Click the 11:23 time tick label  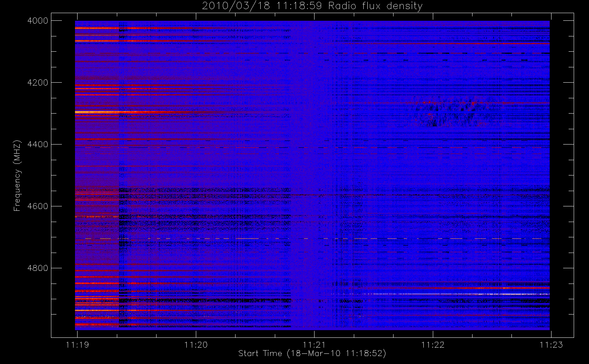[551, 344]
